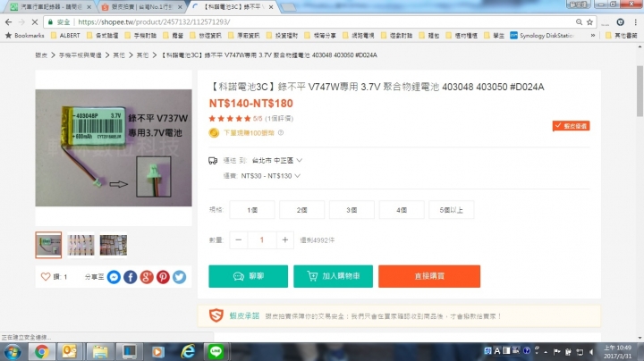Launch Internet Explorer from the taskbar
The width and height of the screenshot is (644, 361).
point(188,352)
